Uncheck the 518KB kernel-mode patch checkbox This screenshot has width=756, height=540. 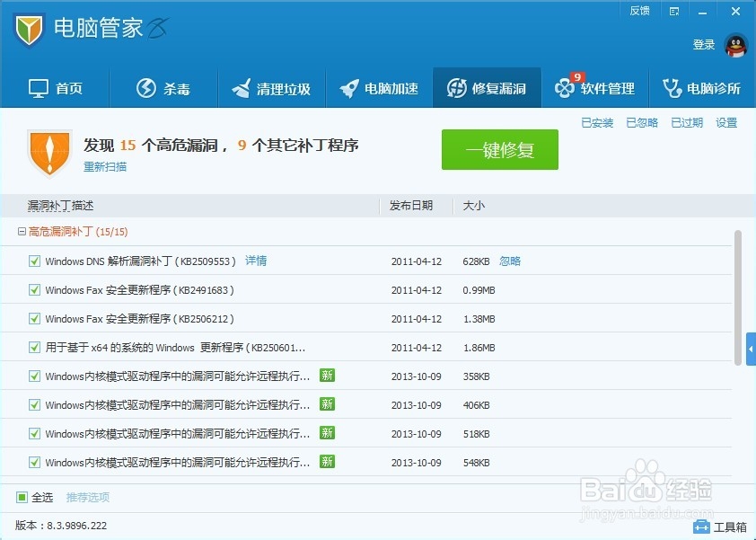(34, 433)
